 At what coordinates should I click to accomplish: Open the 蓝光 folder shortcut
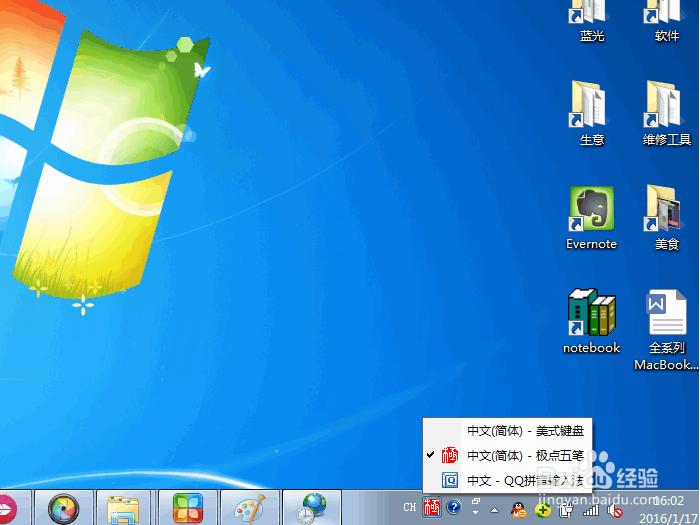coord(591,20)
